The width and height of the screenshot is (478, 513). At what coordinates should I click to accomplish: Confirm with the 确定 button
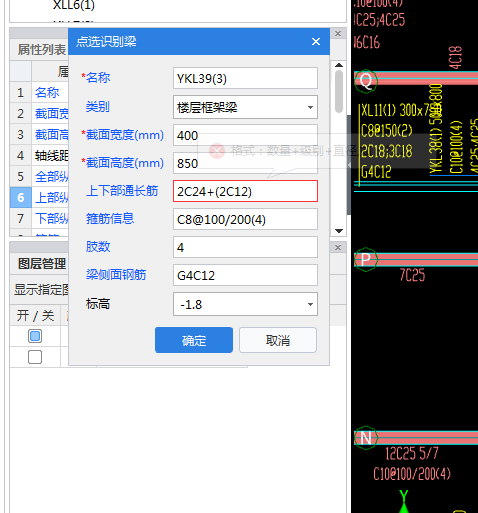[x=194, y=340]
